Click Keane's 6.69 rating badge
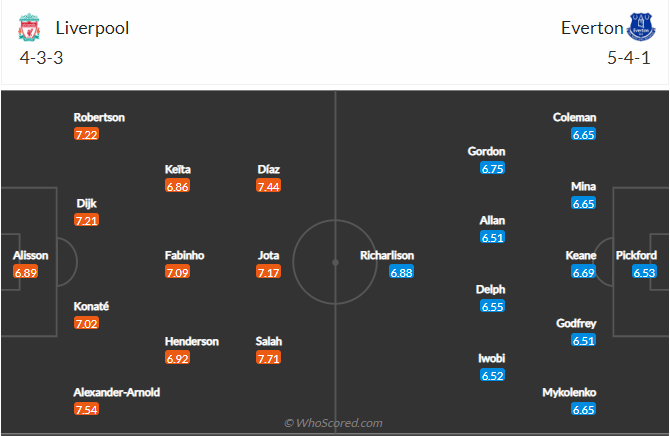This screenshot has width=670, height=436. point(583,272)
